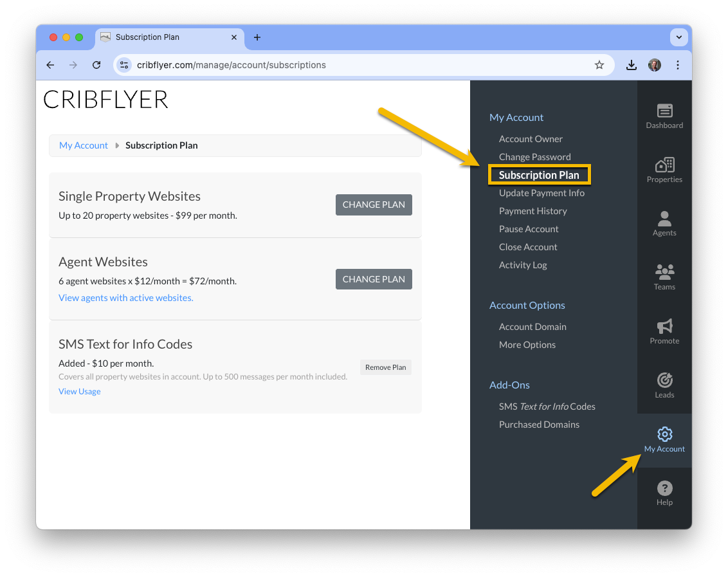This screenshot has height=577, width=728.
Task: Expand the tab search chevron dropdown
Action: pos(678,37)
